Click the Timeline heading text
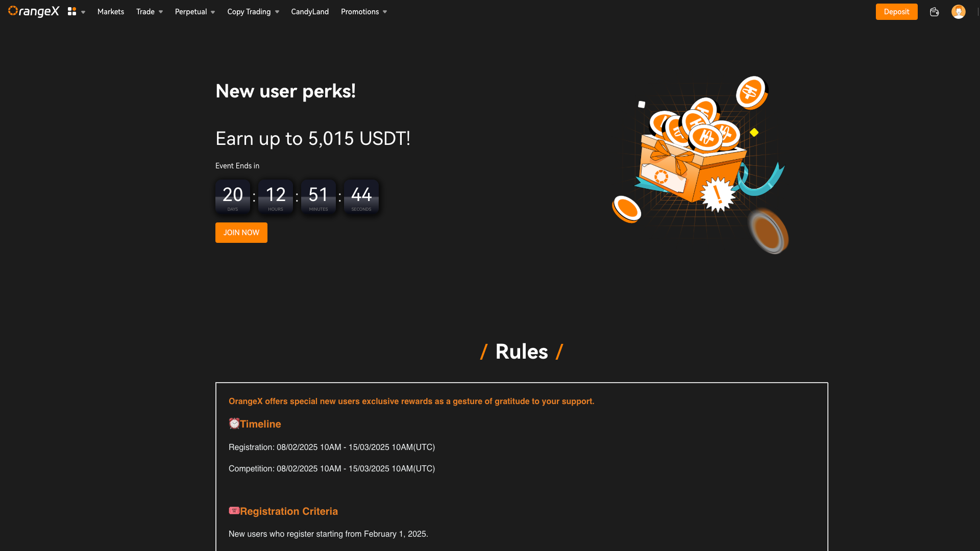The image size is (980, 551). (260, 424)
